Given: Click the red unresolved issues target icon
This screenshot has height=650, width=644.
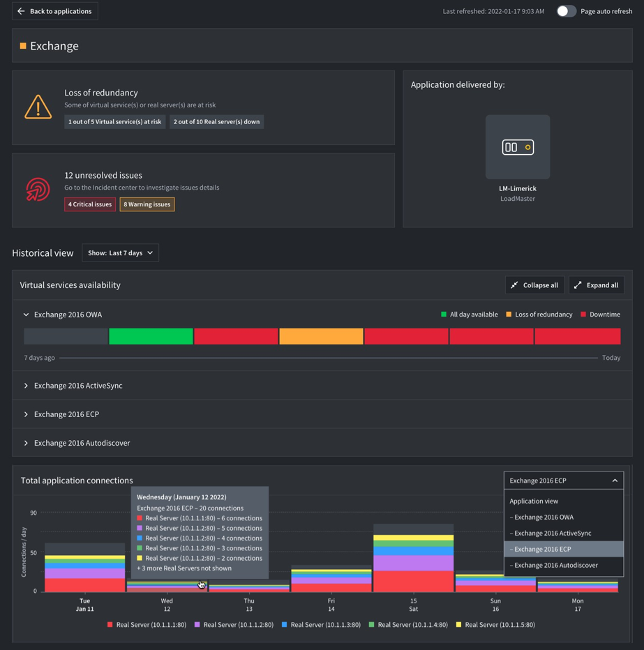Looking at the screenshot, I should click(x=38, y=190).
